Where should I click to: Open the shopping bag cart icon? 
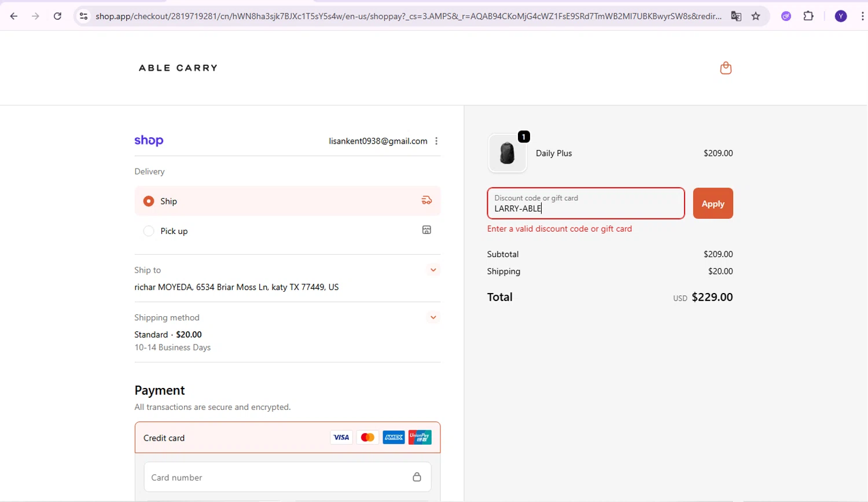coord(726,68)
